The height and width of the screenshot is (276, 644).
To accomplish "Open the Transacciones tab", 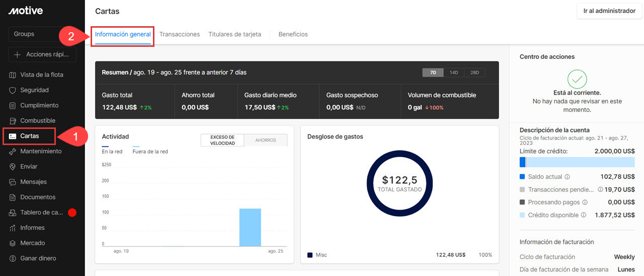I will (x=180, y=34).
